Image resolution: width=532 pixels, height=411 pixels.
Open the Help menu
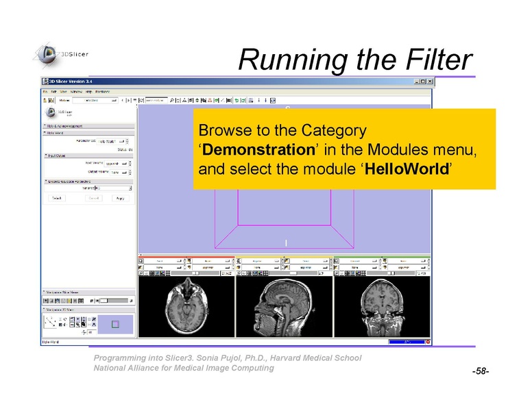[89, 92]
